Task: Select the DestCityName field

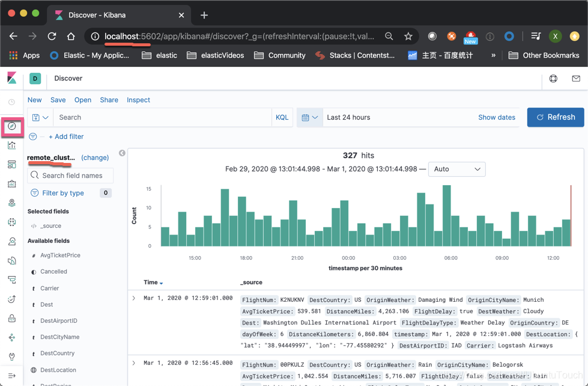Action: pos(59,337)
